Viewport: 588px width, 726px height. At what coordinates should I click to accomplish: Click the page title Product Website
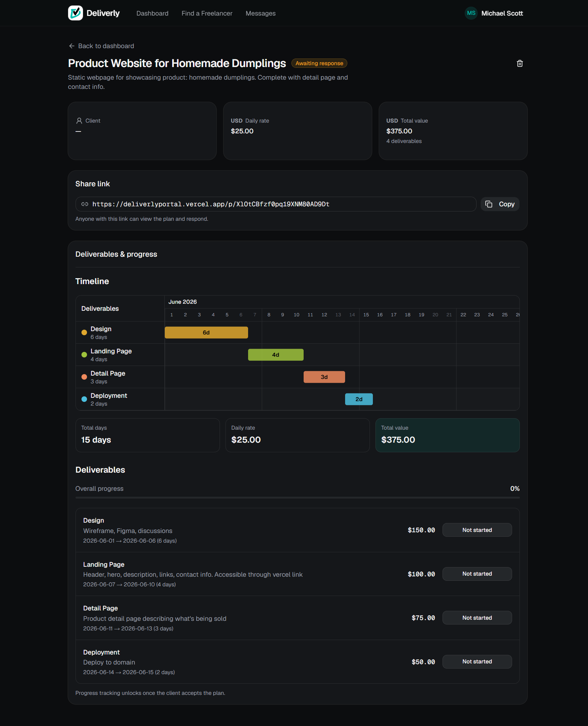tap(177, 63)
